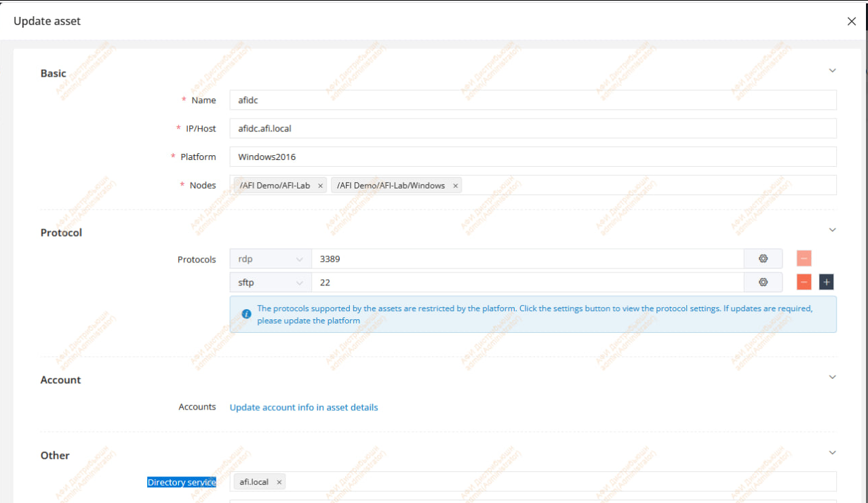Collapse the Other section
The width and height of the screenshot is (868, 503).
833,452
